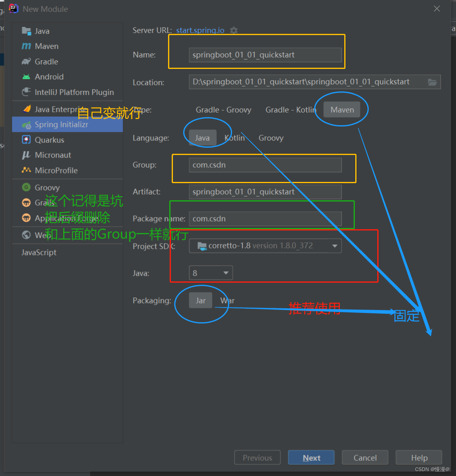
Task: Select Quarkus in the module list
Action: tap(67, 139)
